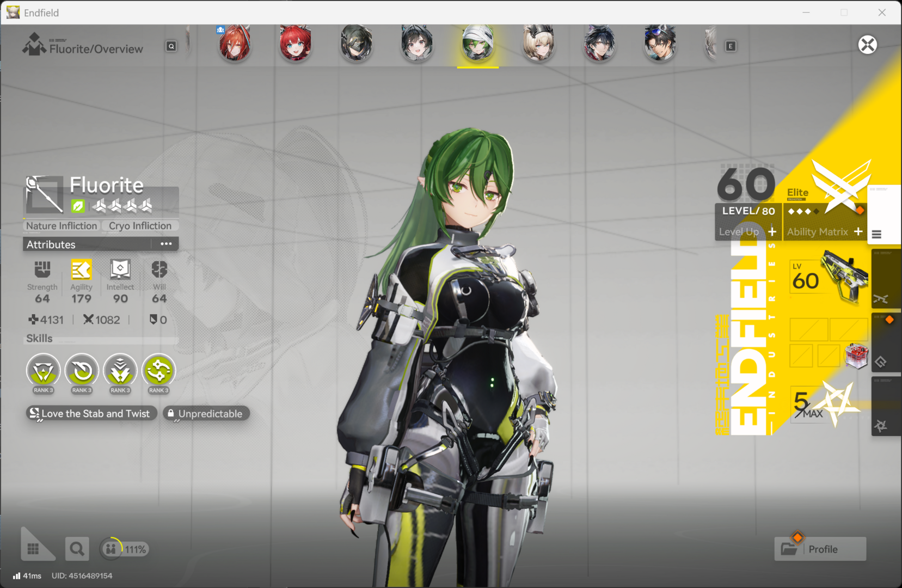Click the 41ms network ping indicator
The width and height of the screenshot is (902, 588).
[x=27, y=575]
